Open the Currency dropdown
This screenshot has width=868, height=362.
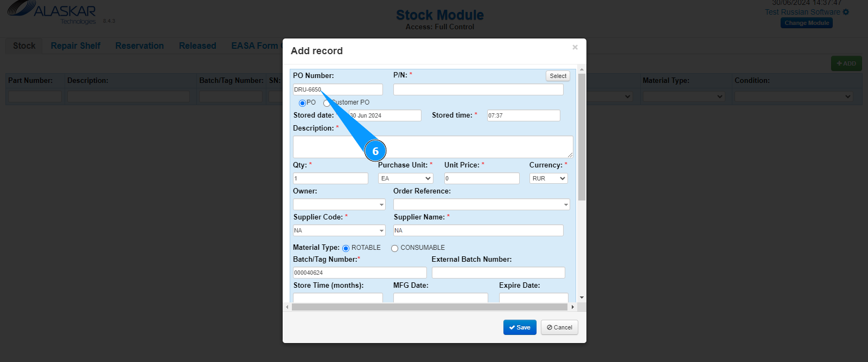[x=548, y=178]
